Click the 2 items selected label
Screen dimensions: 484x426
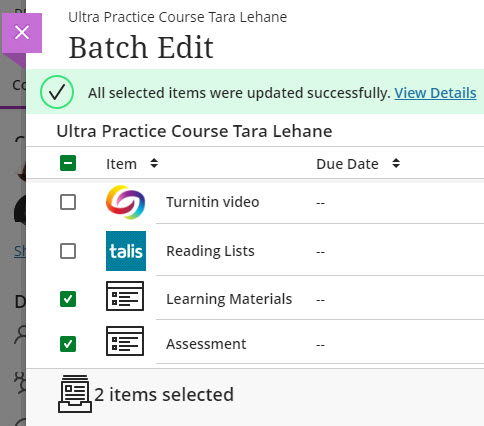pos(164,395)
